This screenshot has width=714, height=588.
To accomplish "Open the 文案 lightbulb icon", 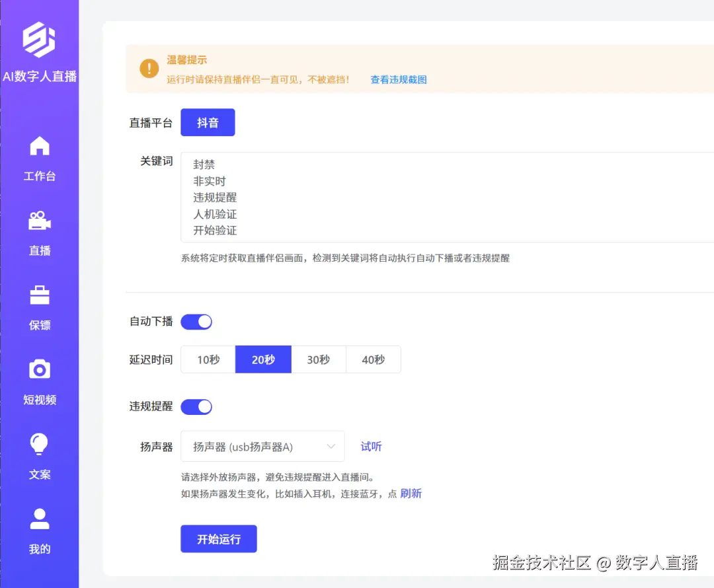I will click(x=39, y=444).
